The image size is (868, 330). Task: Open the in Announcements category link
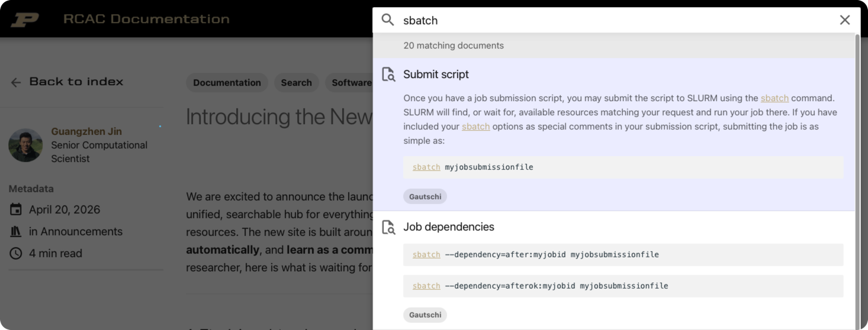pyautogui.click(x=76, y=232)
